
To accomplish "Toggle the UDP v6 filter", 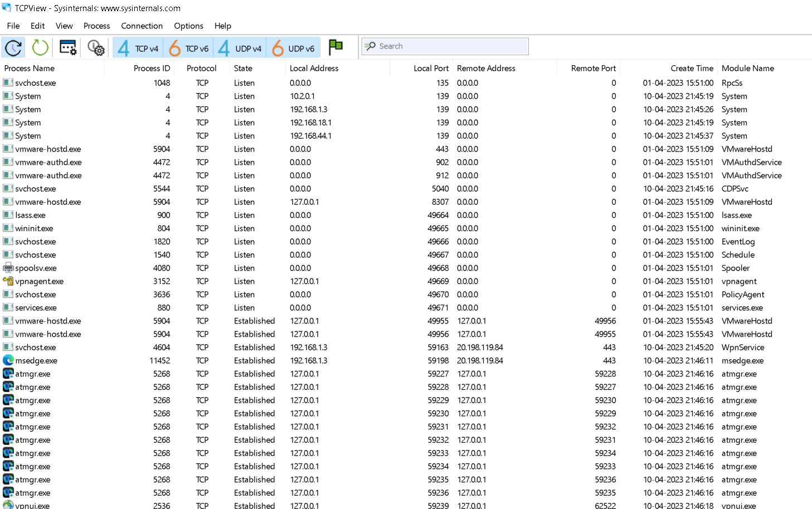I will [293, 48].
